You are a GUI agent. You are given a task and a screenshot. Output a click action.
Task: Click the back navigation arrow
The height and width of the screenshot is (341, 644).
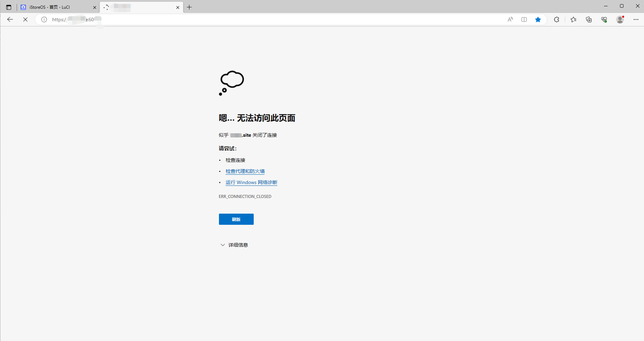tap(10, 19)
